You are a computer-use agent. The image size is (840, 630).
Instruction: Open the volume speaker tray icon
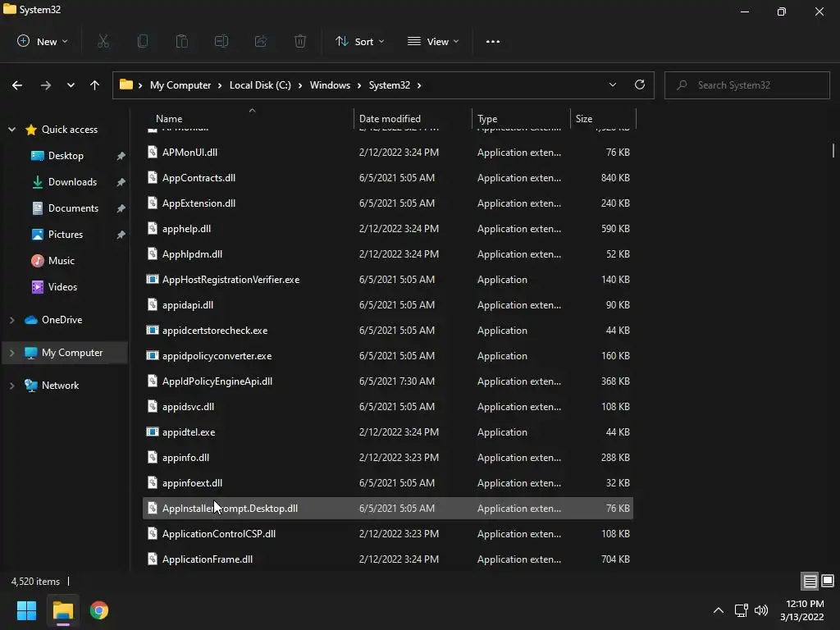point(760,610)
